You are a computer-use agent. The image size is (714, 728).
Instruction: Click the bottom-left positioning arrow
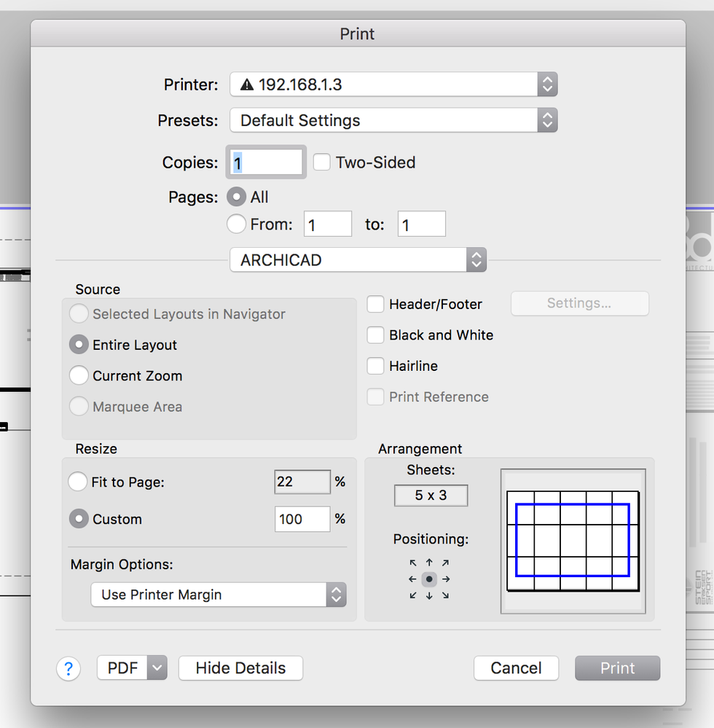[413, 595]
